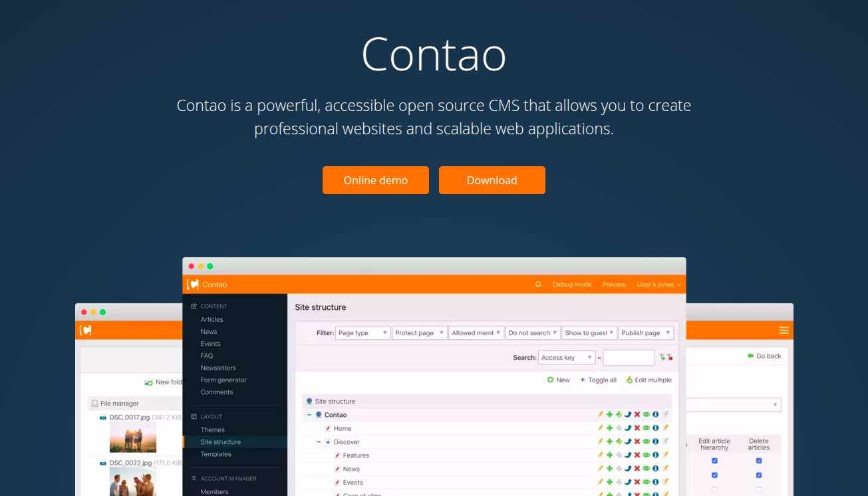Viewport: 868px width, 496px height.
Task: Open Newsletters in the sidebar menu
Action: point(218,368)
